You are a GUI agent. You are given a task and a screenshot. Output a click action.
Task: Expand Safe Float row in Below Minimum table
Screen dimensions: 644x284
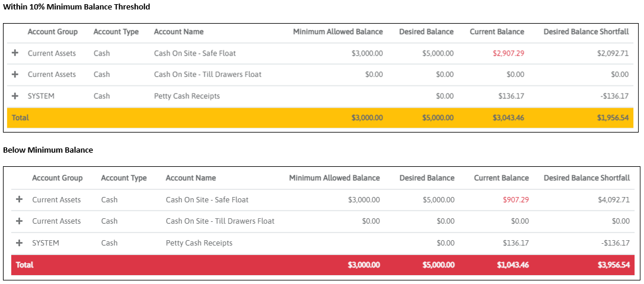coord(19,200)
